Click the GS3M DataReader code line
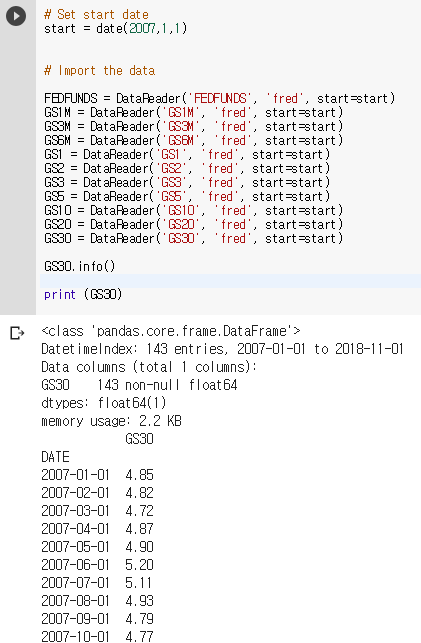 [193, 126]
